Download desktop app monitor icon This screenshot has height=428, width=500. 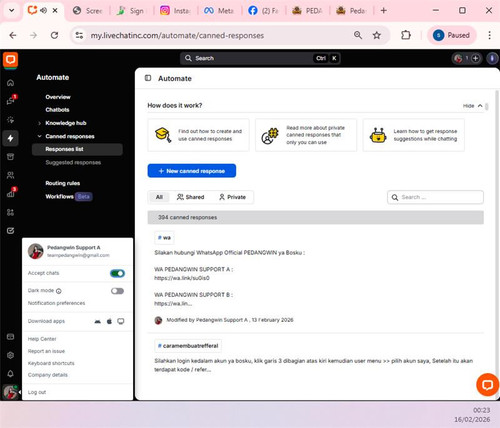(x=121, y=321)
